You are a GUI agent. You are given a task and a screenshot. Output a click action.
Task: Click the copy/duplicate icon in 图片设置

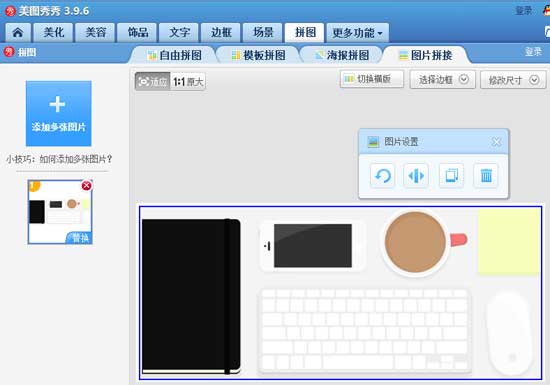coord(451,176)
